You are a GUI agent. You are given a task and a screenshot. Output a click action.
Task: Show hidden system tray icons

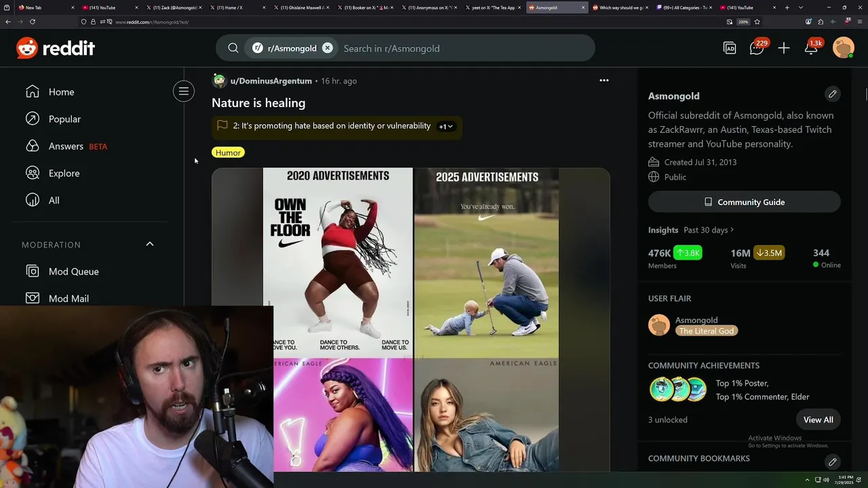pos(807,480)
